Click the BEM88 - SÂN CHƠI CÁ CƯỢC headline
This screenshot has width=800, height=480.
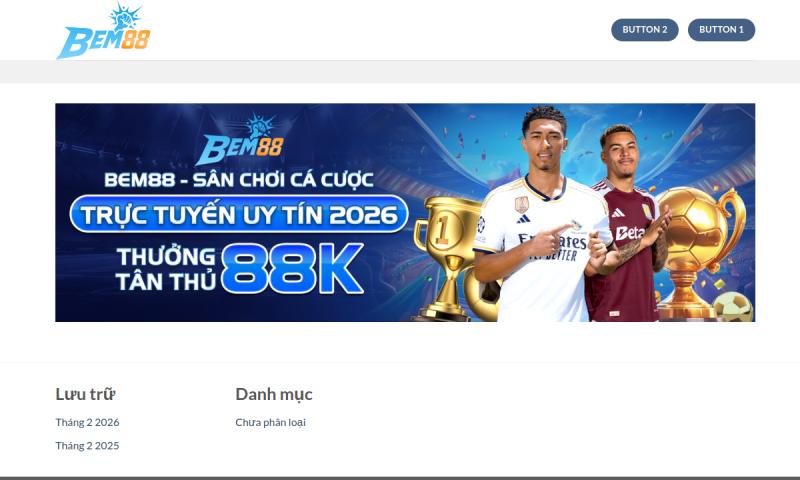[x=239, y=180]
